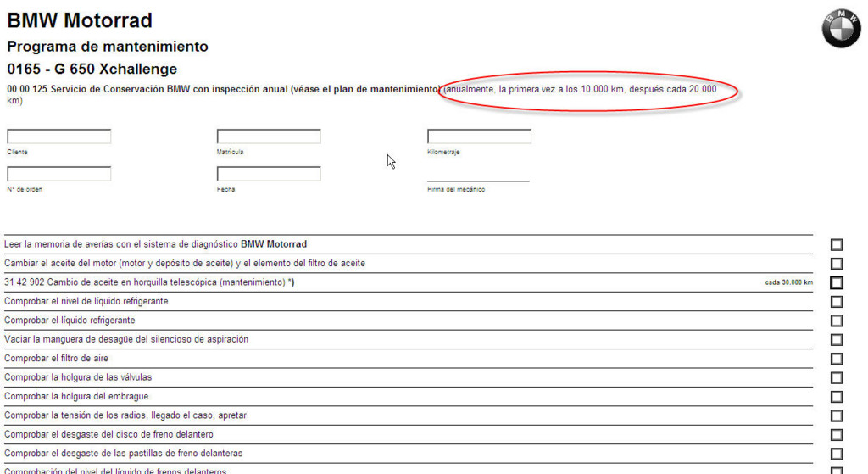Mark 'Comprobar la holgura del embrague' checkbox
This screenshot has width=868, height=474.
pyautogui.click(x=837, y=397)
